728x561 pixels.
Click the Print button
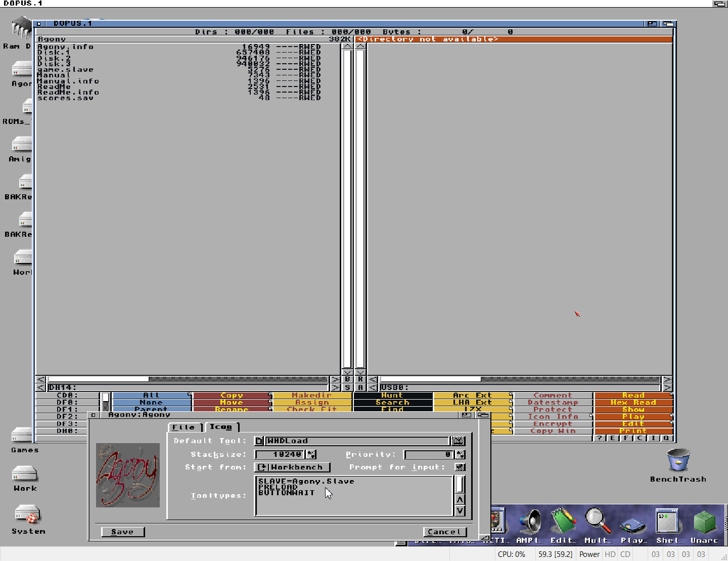633,430
